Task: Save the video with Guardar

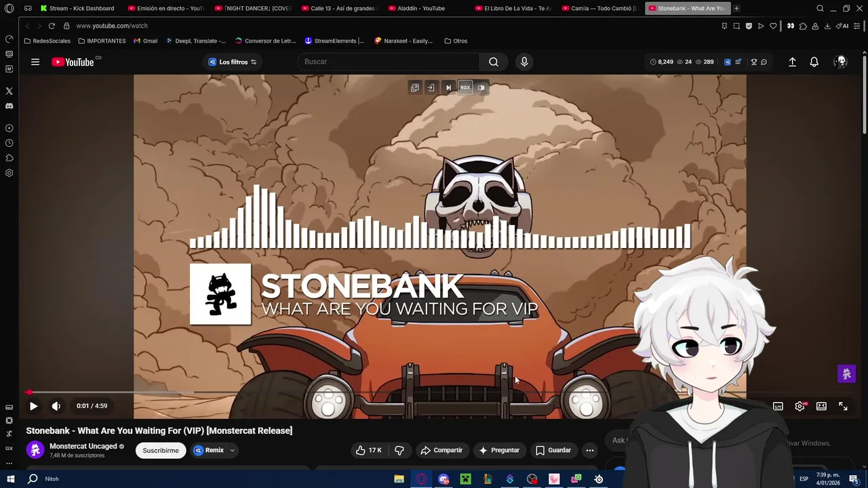Action: pos(553,450)
